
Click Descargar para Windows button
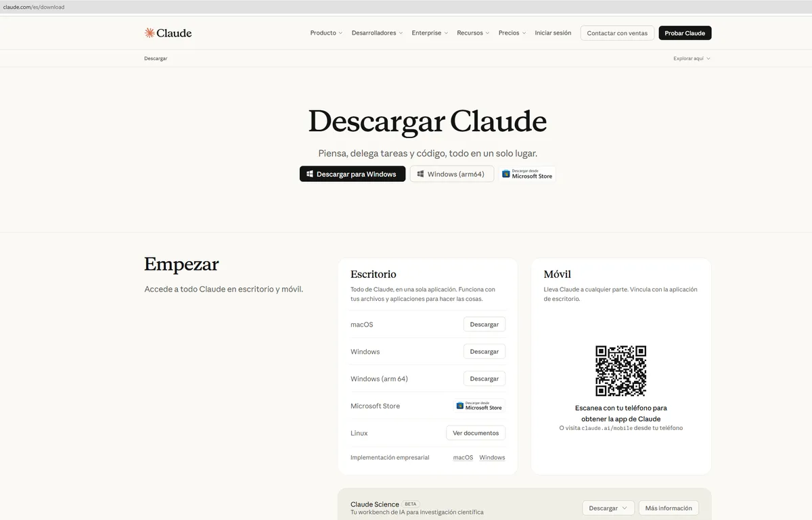pos(353,174)
